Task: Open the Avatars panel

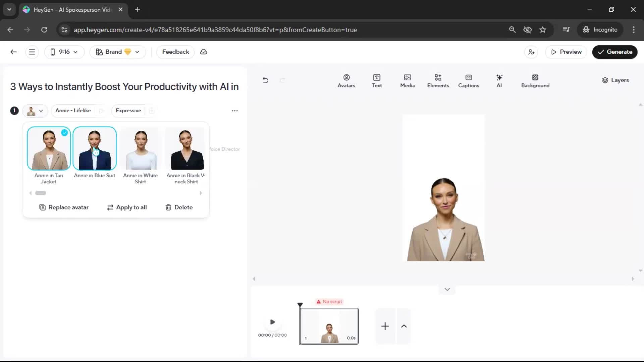Action: tap(346, 81)
